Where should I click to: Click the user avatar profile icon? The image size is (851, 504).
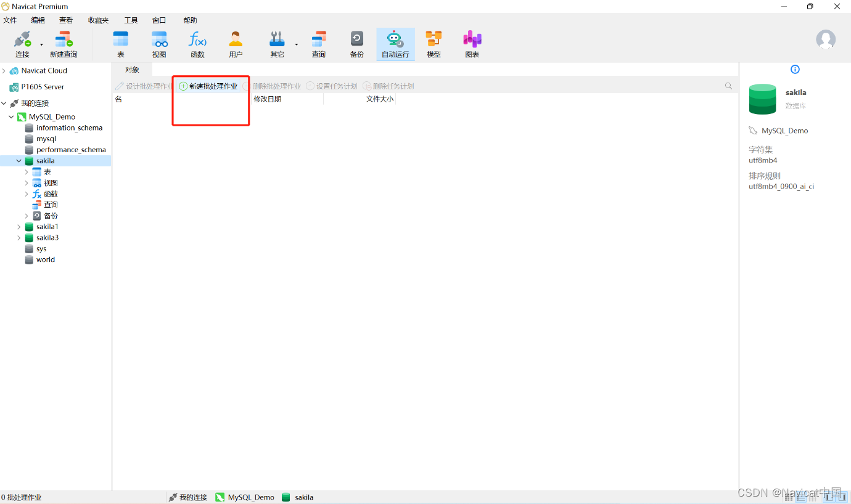coord(826,39)
